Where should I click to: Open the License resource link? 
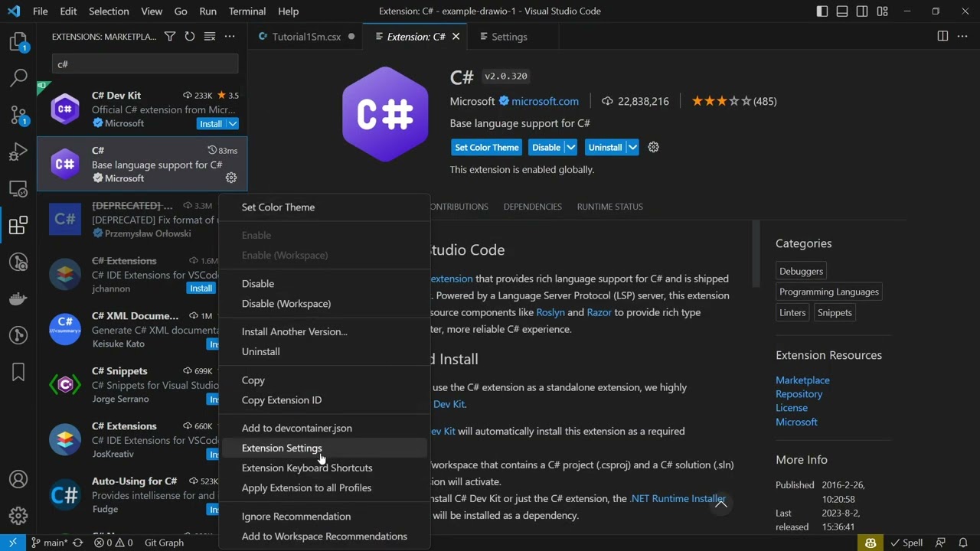(x=792, y=408)
